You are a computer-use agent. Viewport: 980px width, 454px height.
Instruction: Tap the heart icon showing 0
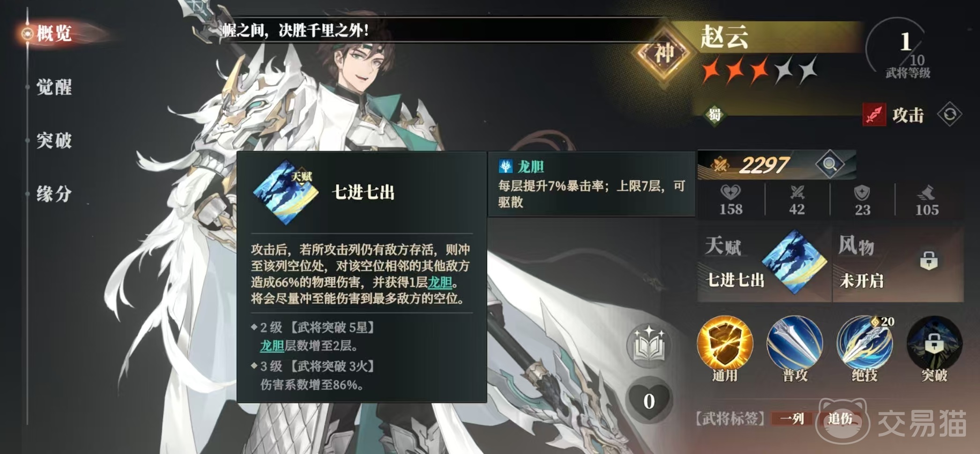pos(649,401)
